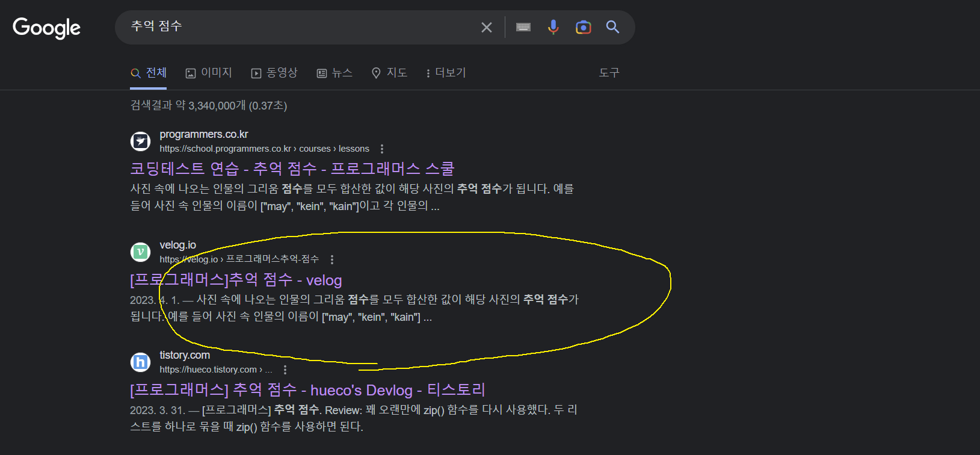Click the tistory.com site name

click(185, 355)
